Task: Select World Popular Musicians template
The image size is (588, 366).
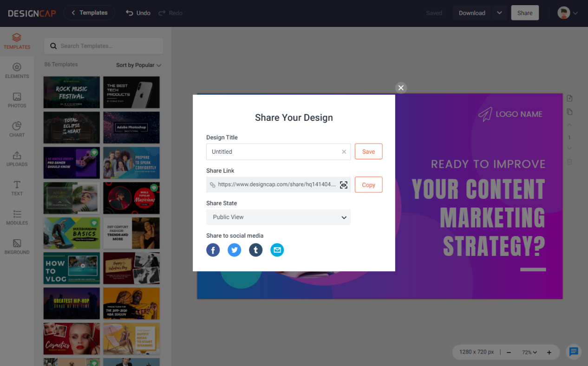Action: 131,198
